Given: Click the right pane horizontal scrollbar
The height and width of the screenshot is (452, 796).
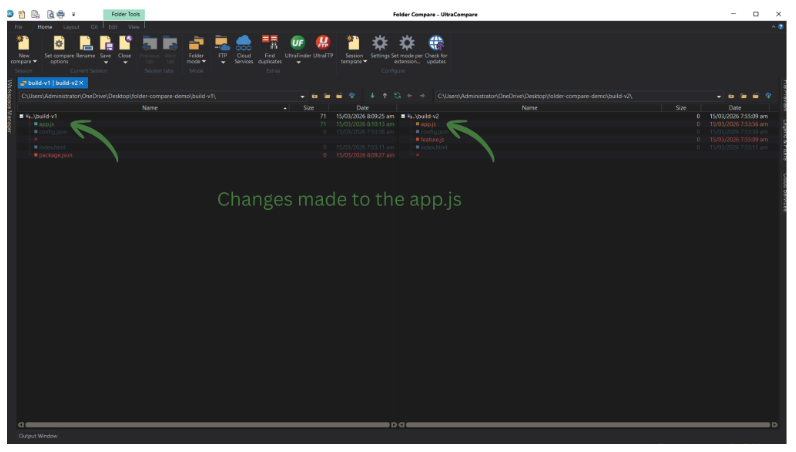Looking at the screenshot, I should click(588, 425).
